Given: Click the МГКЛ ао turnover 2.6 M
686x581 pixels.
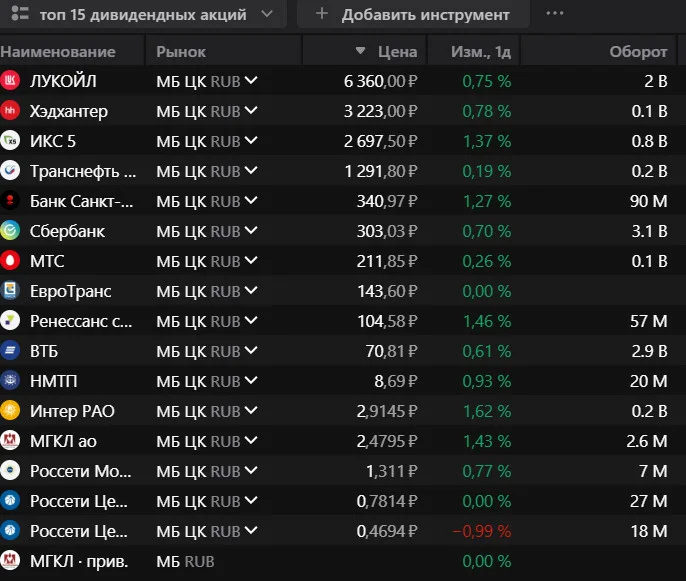Looking at the screenshot, I should coord(647,441).
